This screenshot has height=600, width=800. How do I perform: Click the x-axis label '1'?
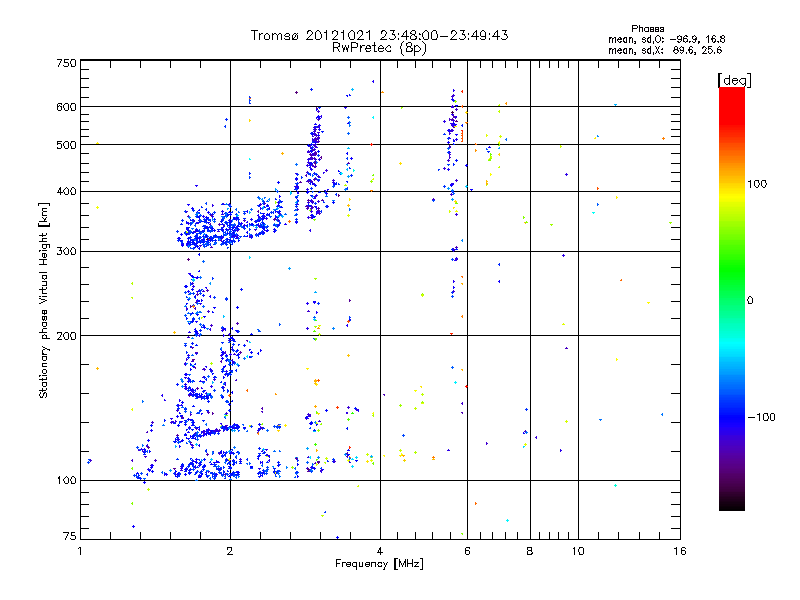coord(80,551)
